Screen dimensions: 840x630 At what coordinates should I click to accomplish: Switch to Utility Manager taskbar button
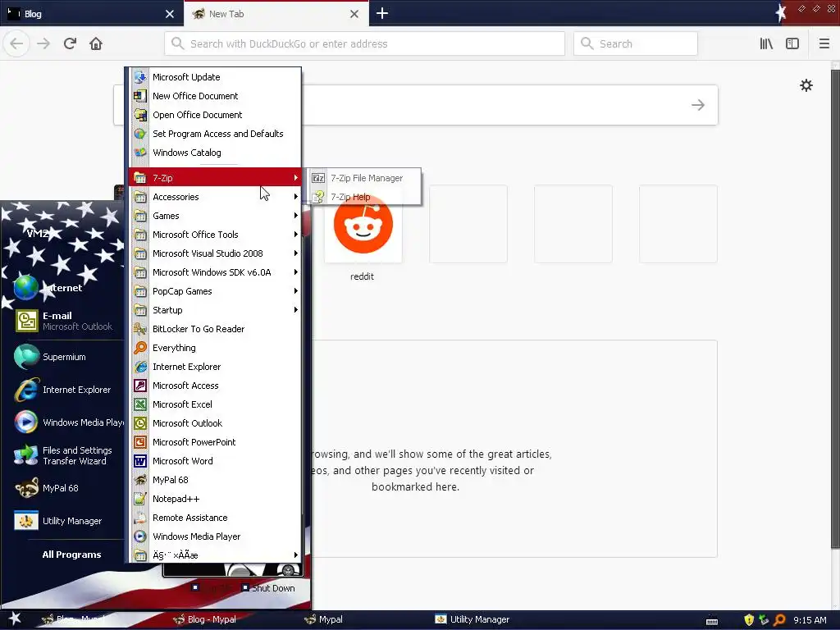coord(472,619)
